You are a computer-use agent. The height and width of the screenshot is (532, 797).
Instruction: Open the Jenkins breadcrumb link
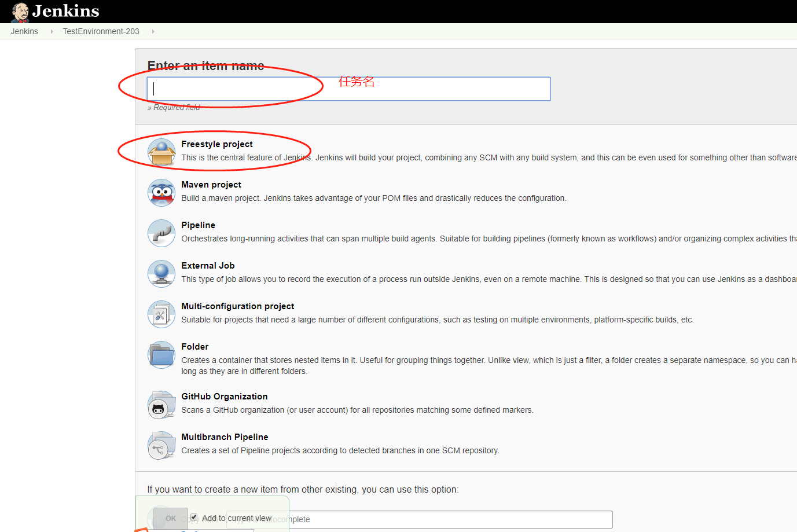[x=24, y=31]
